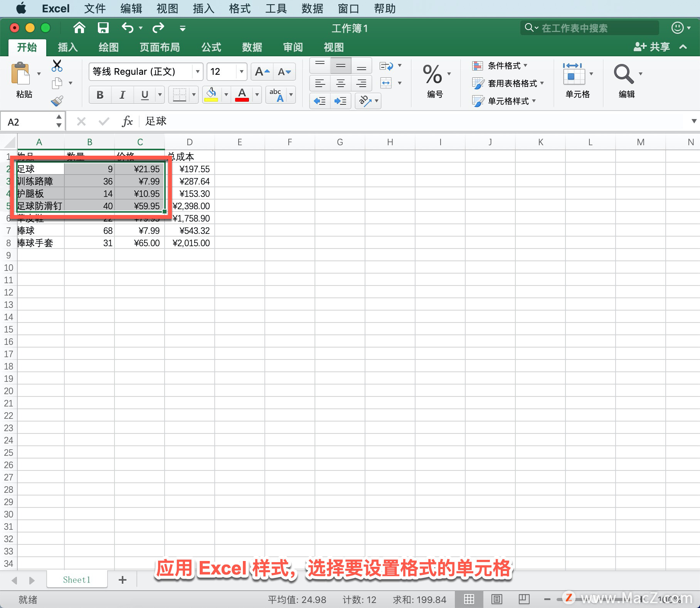Open Cell Styles (单元格样式) menu

pos(504,101)
